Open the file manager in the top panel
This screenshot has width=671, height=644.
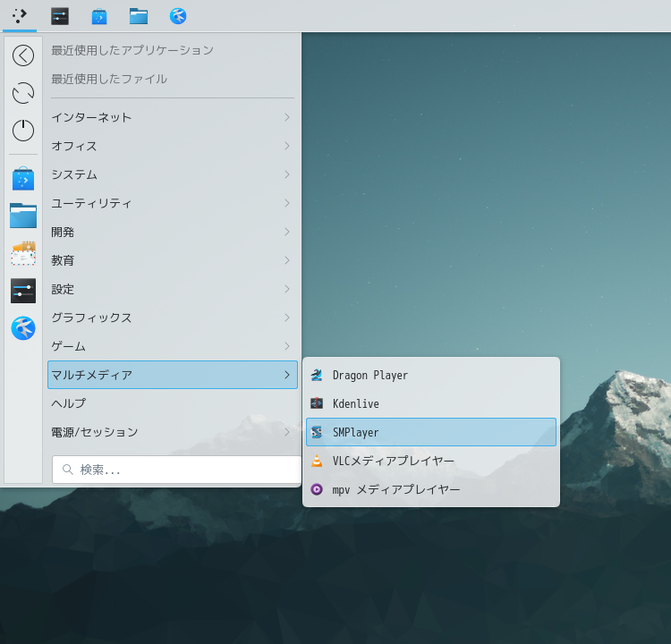point(139,16)
